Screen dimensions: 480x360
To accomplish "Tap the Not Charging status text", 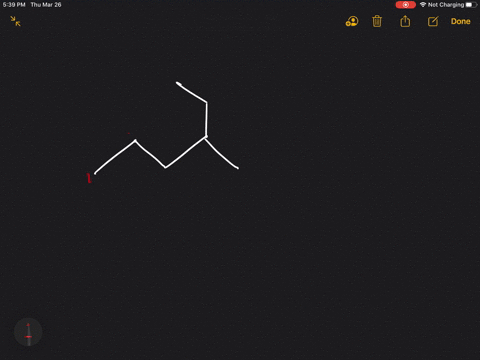I will [446, 5].
